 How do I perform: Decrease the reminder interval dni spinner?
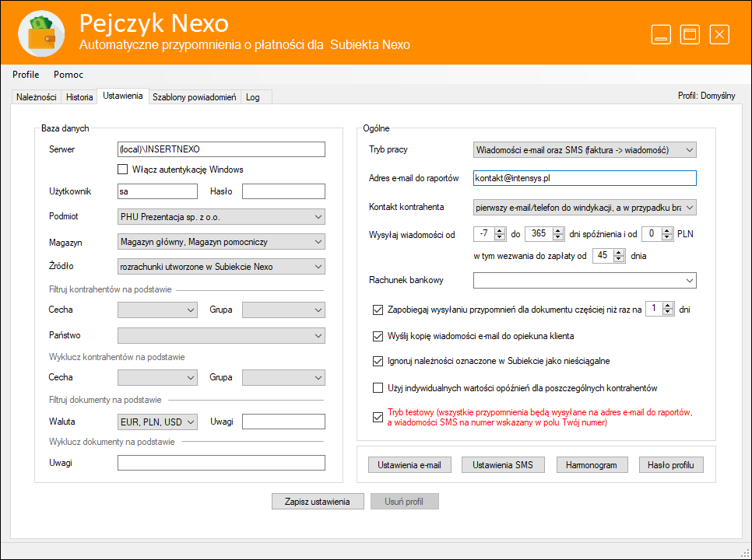[668, 313]
